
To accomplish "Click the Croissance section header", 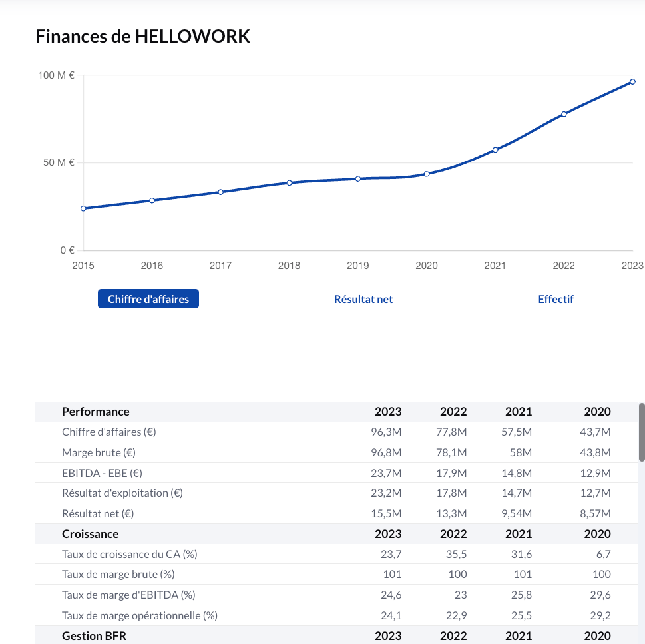I will pos(90,533).
